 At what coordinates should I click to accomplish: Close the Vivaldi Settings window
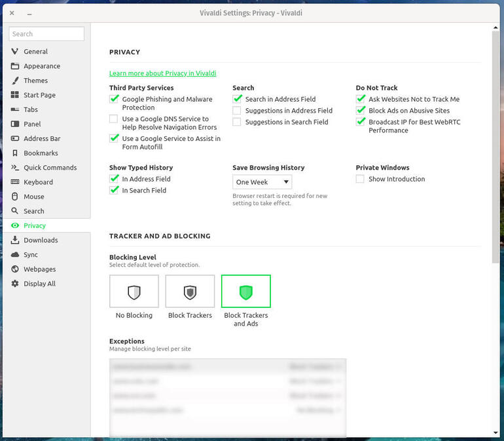(x=12, y=13)
